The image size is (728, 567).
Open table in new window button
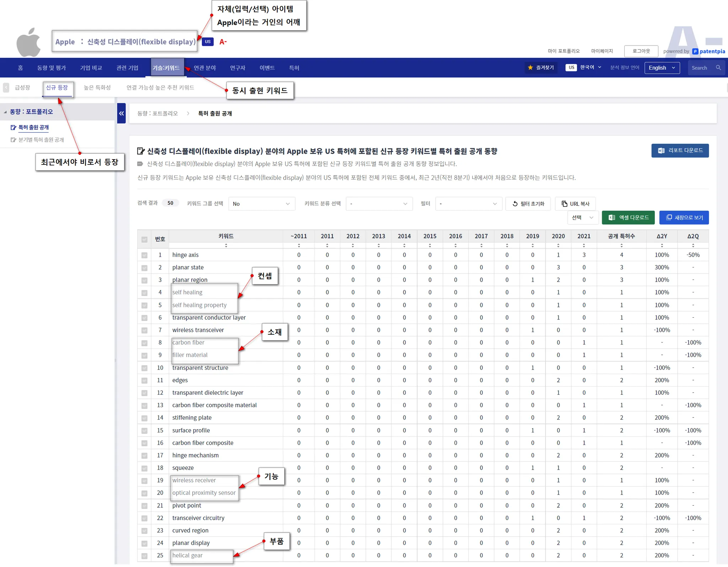pos(684,217)
